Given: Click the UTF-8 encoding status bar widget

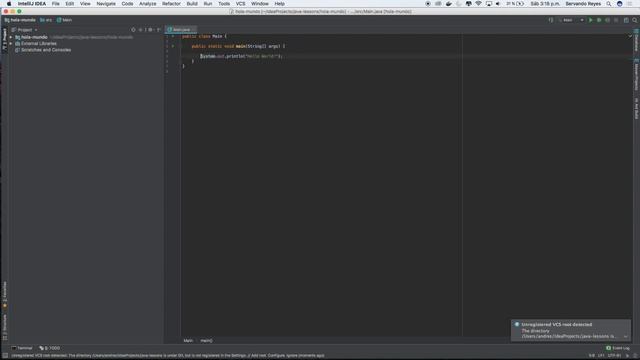Looking at the screenshot, I should point(614,356).
